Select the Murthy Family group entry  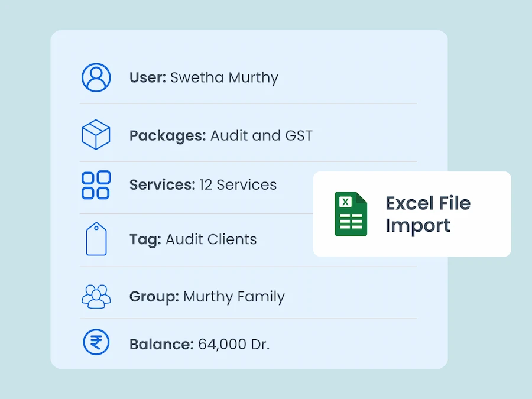(x=233, y=297)
